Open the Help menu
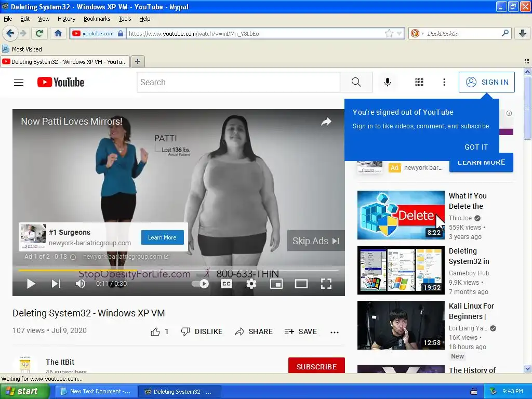This screenshot has width=532, height=399. click(144, 19)
